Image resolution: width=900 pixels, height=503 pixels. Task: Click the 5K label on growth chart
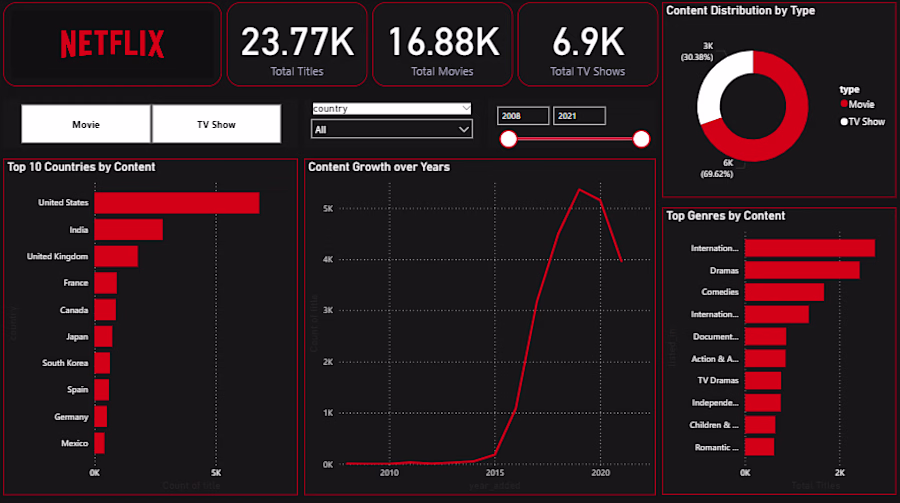(328, 208)
